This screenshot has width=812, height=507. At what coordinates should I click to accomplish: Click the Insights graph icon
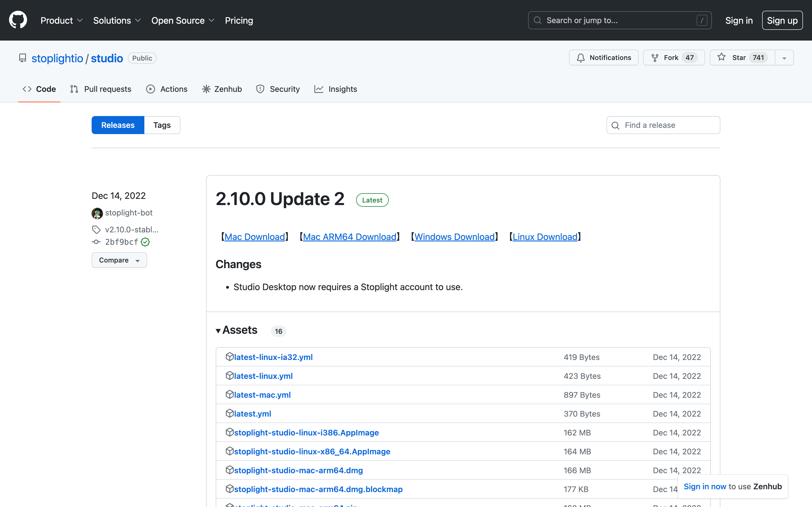[x=319, y=89]
